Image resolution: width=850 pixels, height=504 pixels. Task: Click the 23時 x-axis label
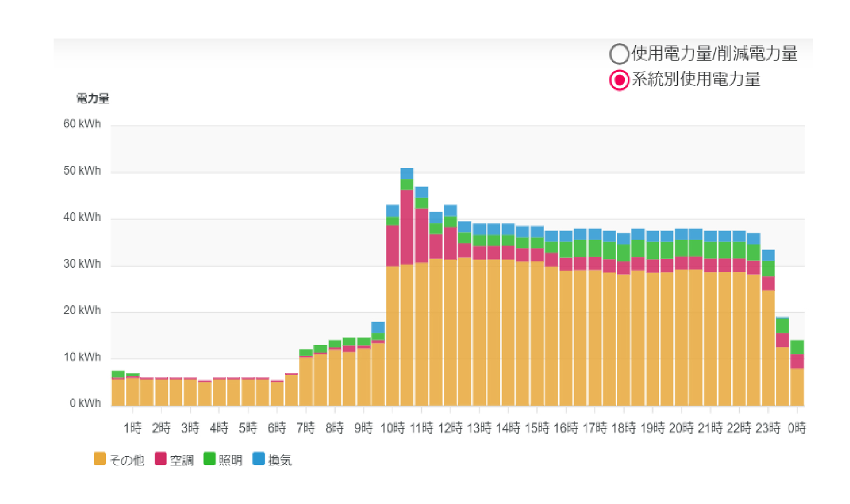[768, 428]
